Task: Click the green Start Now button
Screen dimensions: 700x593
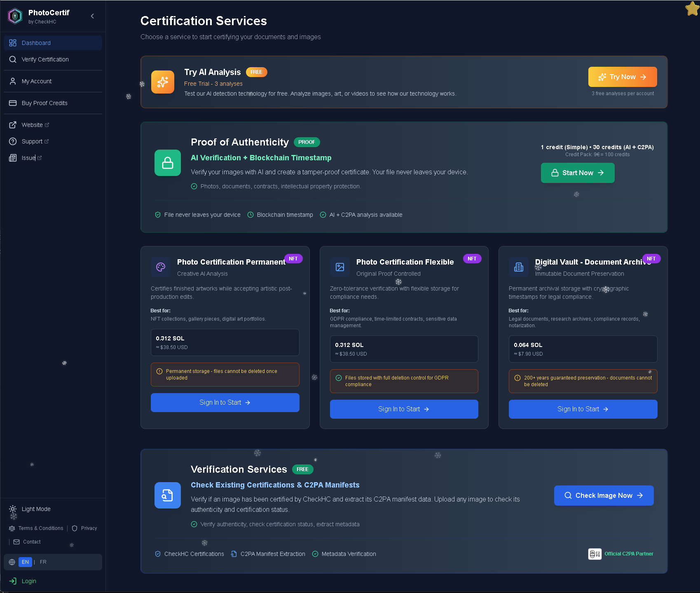Action: point(578,173)
